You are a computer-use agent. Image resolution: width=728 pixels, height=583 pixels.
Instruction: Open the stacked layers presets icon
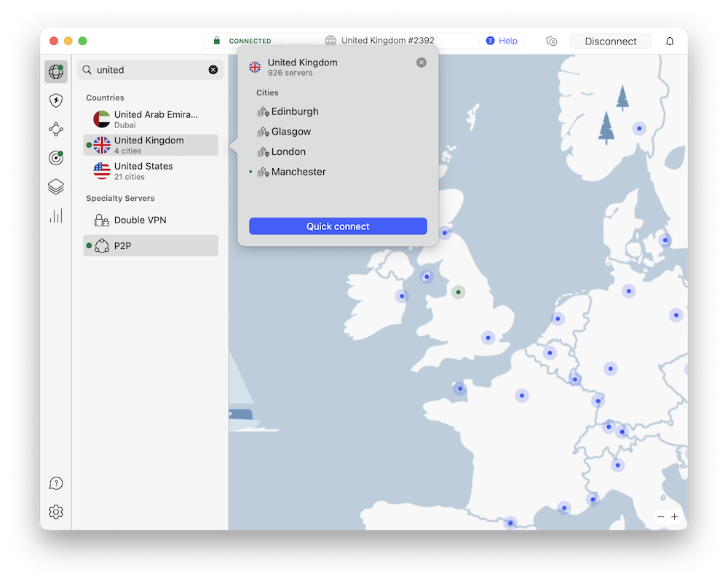[56, 186]
